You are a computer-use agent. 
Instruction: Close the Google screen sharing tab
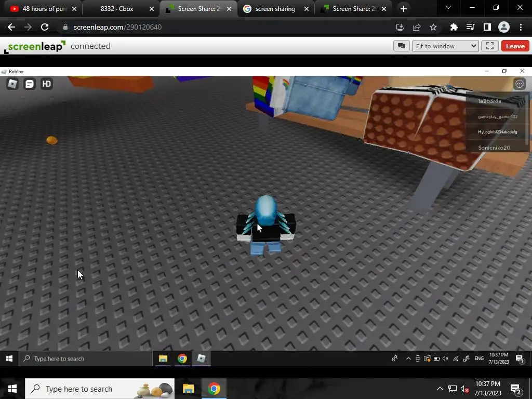coord(307,9)
